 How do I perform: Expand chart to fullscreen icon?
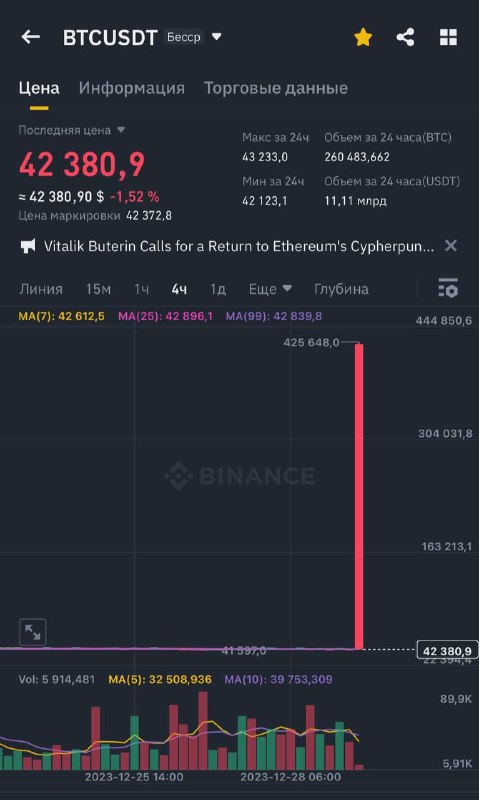[x=33, y=632]
